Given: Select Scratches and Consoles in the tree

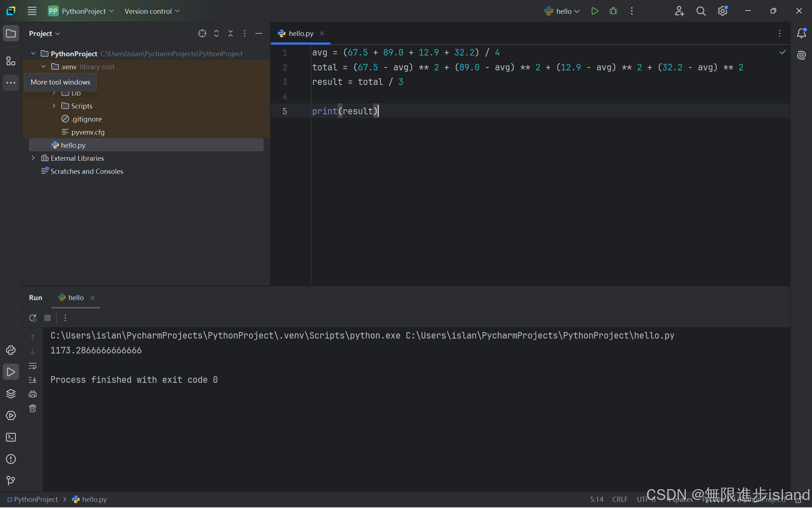Looking at the screenshot, I should pyautogui.click(x=87, y=171).
